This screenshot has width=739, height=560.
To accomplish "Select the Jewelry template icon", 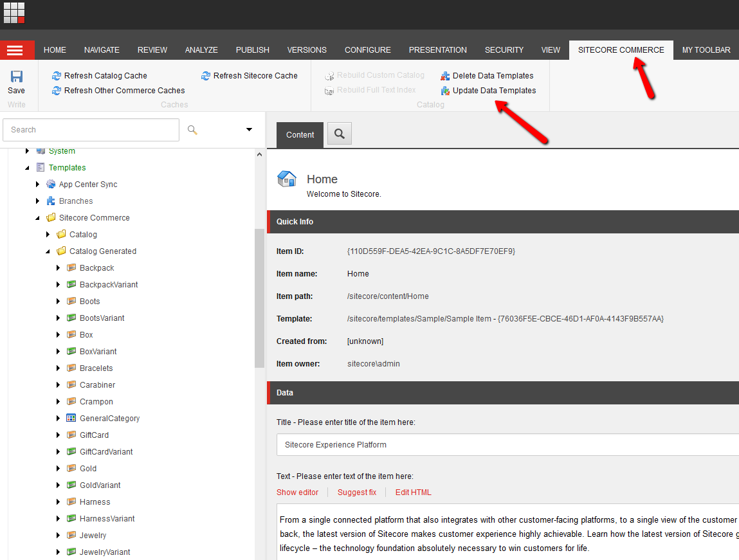I will pyautogui.click(x=71, y=535).
